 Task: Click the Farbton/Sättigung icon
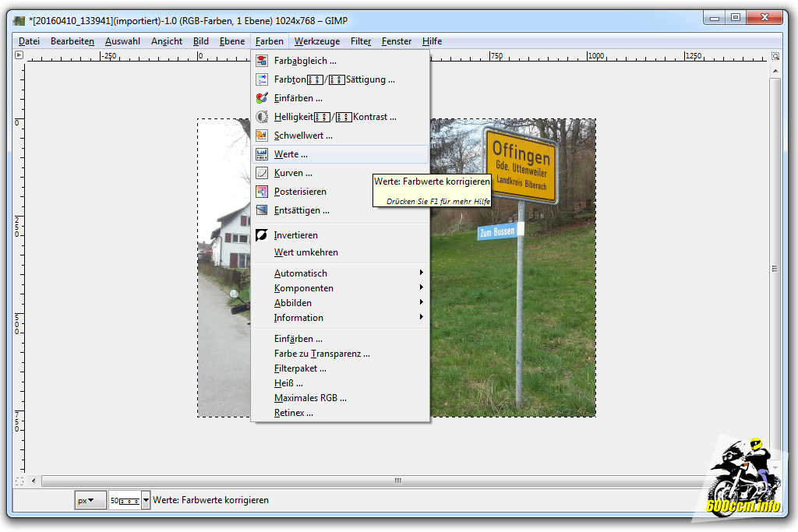(x=262, y=79)
